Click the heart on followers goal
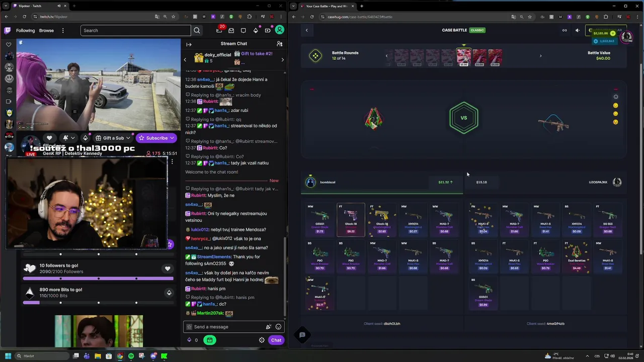Viewport: 644px width, 362px height. coord(168,268)
